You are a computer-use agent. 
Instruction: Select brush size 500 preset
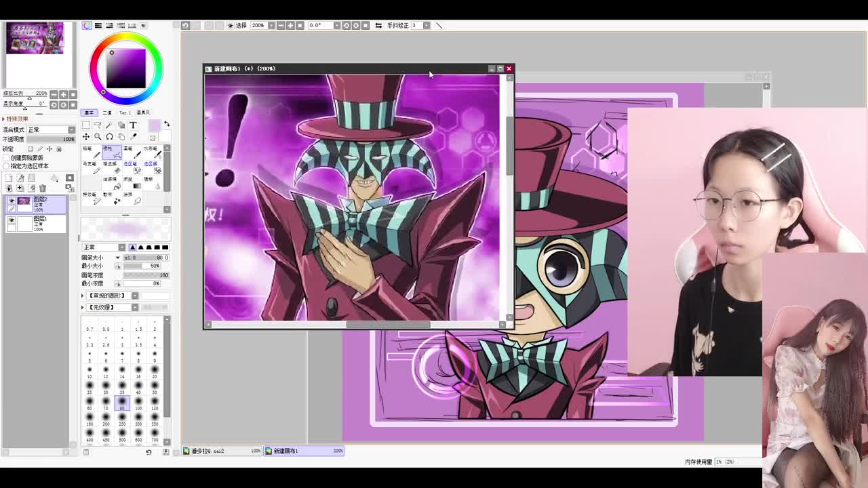click(122, 436)
